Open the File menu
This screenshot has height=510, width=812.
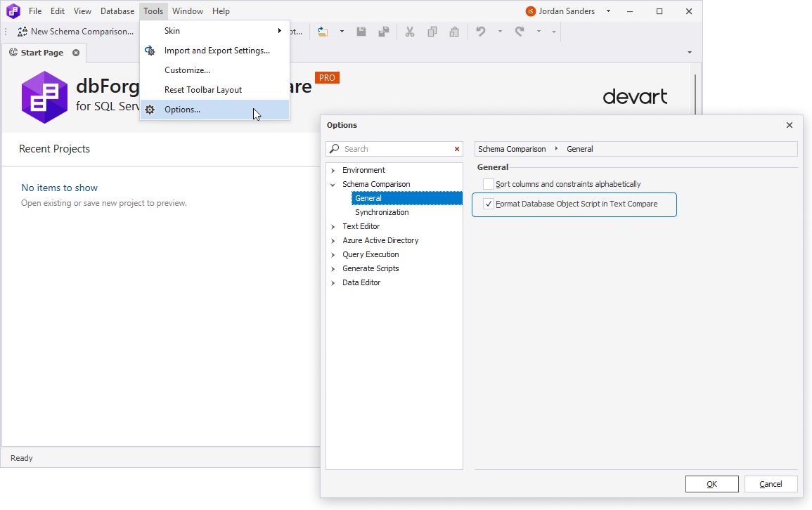35,11
